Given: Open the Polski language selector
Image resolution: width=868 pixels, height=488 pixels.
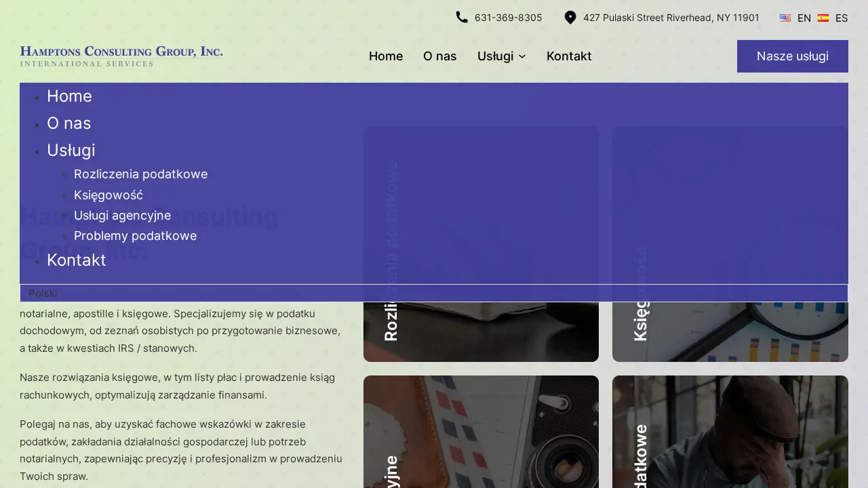Looking at the screenshot, I should (x=434, y=293).
